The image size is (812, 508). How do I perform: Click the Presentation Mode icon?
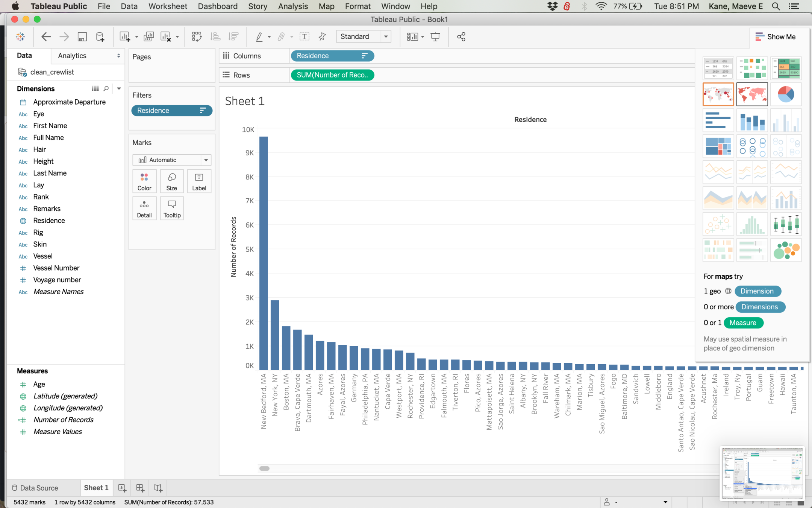coord(435,37)
